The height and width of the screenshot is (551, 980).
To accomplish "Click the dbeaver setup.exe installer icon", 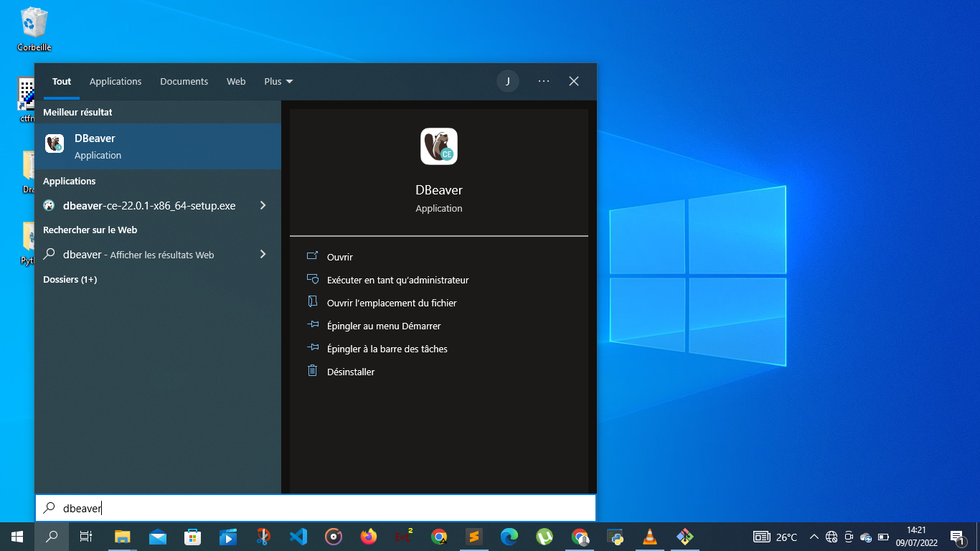I will point(49,205).
